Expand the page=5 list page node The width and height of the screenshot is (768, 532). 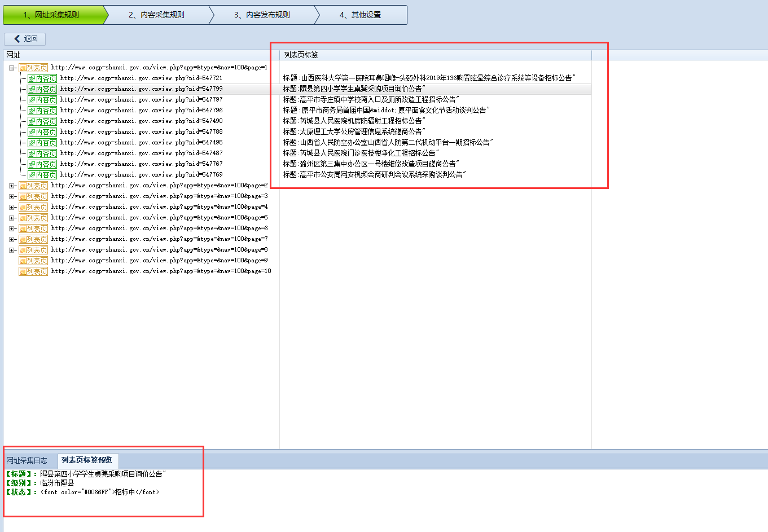(x=12, y=218)
